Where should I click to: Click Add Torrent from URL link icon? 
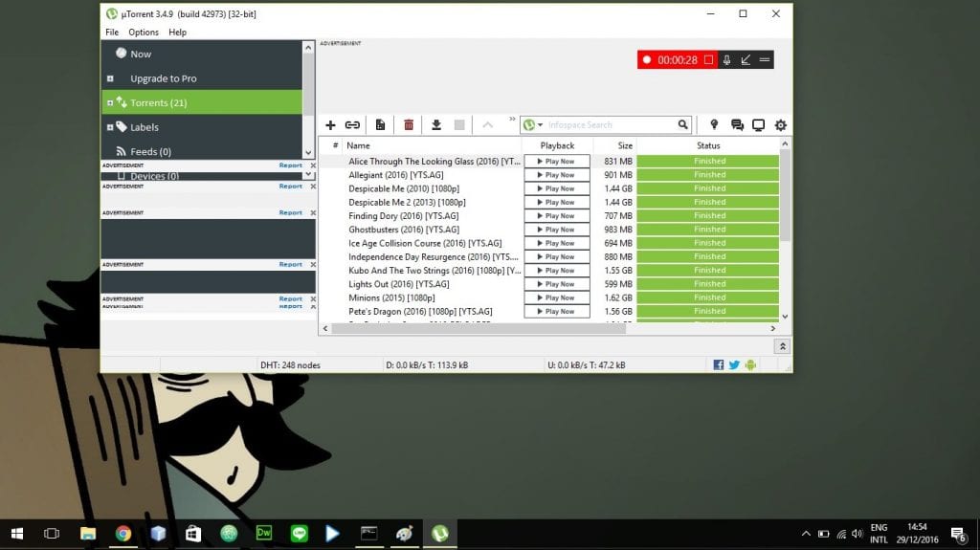(x=352, y=125)
